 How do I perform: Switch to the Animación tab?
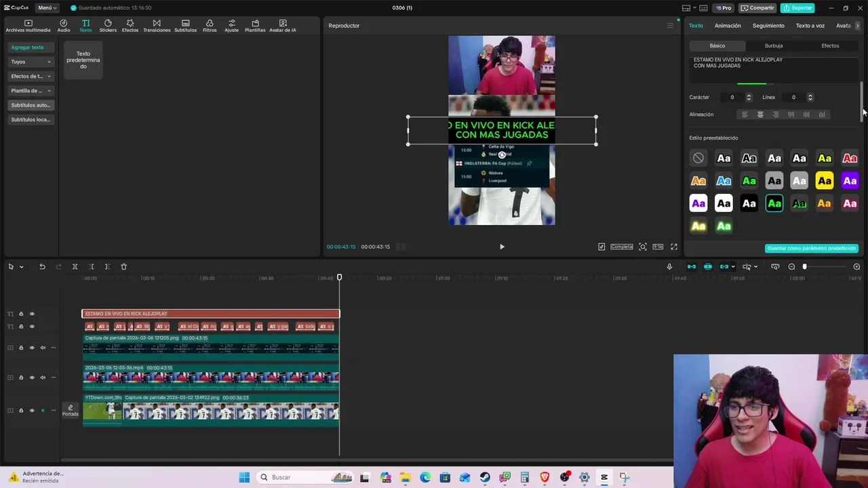pos(728,26)
